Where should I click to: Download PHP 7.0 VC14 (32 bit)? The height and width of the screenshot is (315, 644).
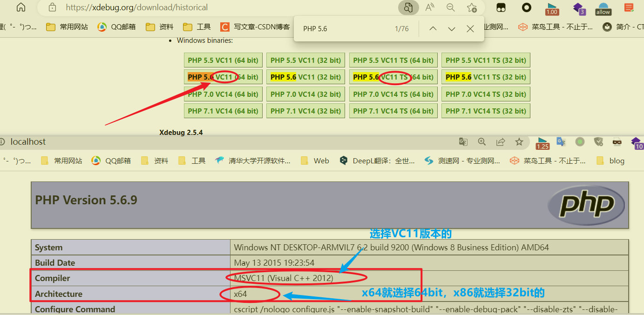tap(305, 94)
